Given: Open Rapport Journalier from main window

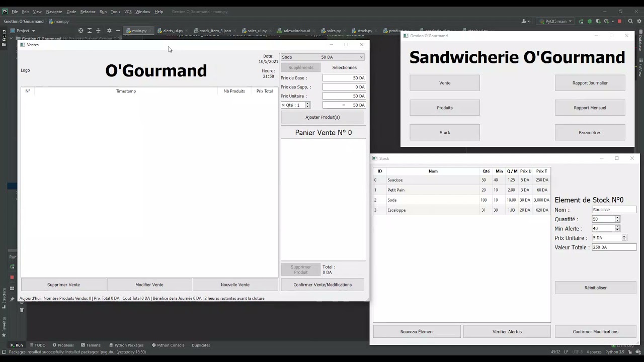Looking at the screenshot, I should pos(590,83).
